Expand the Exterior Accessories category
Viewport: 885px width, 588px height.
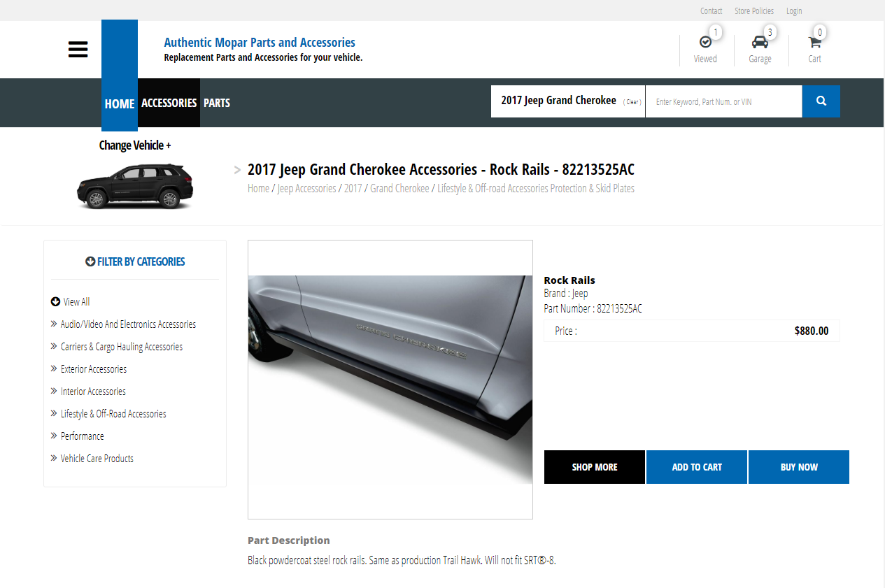(93, 369)
